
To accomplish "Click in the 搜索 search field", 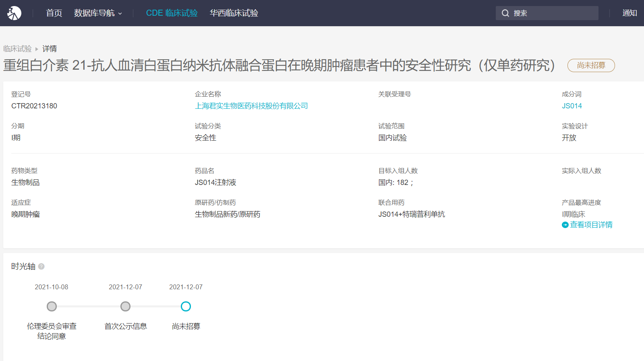I will pos(554,13).
